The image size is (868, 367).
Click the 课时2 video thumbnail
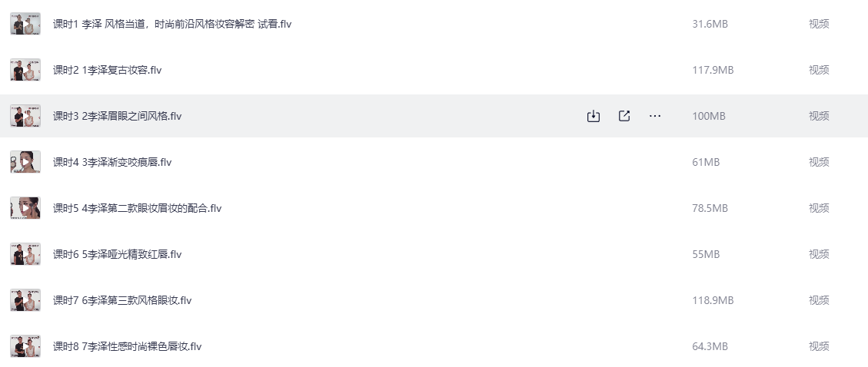click(x=25, y=70)
